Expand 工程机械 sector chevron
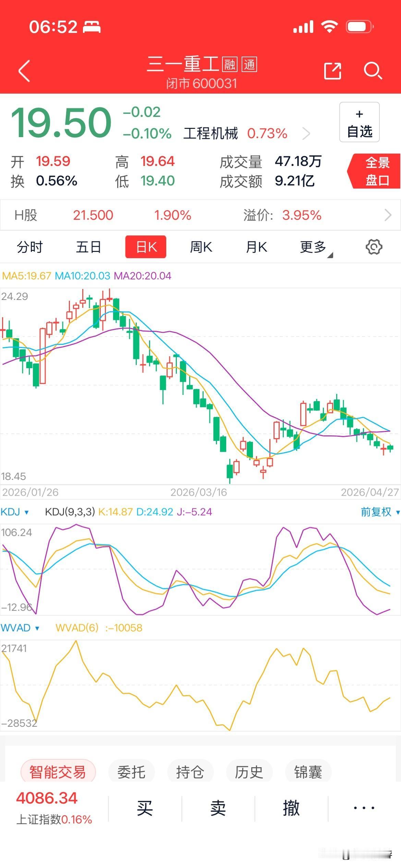This screenshot has width=401, height=868. tap(306, 133)
